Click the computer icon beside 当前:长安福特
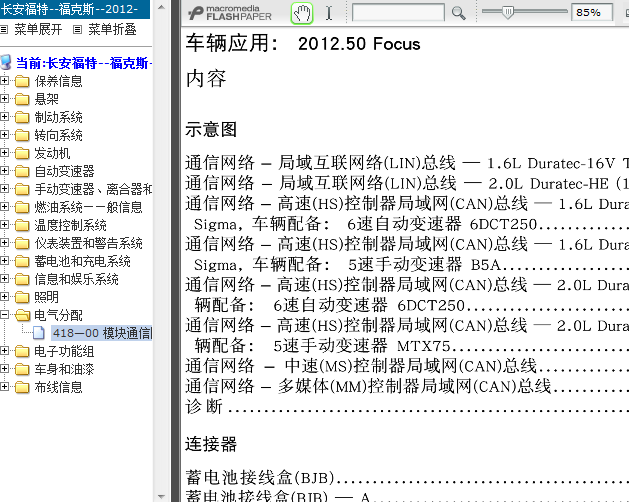629x502 pixels. tap(6, 63)
